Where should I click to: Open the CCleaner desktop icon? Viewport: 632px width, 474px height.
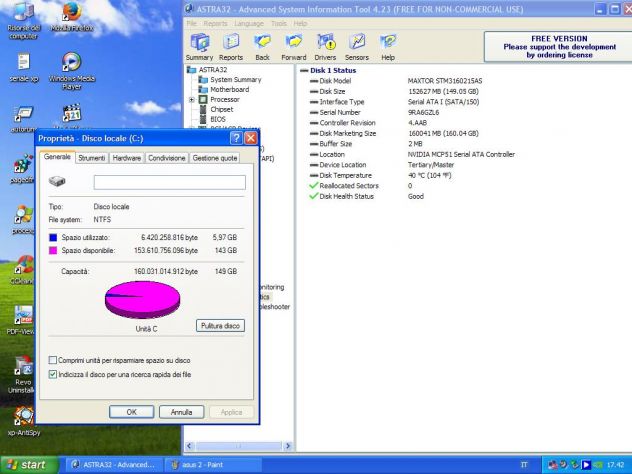pos(22,269)
